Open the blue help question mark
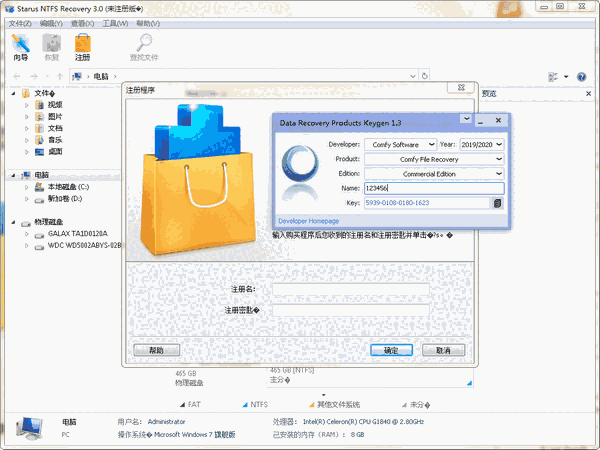600x450 pixels. pos(581,77)
